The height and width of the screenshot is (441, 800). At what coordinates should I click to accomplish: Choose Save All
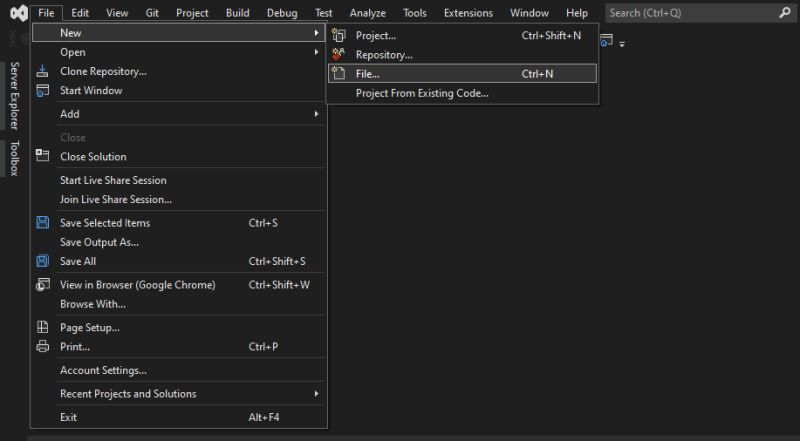(x=179, y=261)
